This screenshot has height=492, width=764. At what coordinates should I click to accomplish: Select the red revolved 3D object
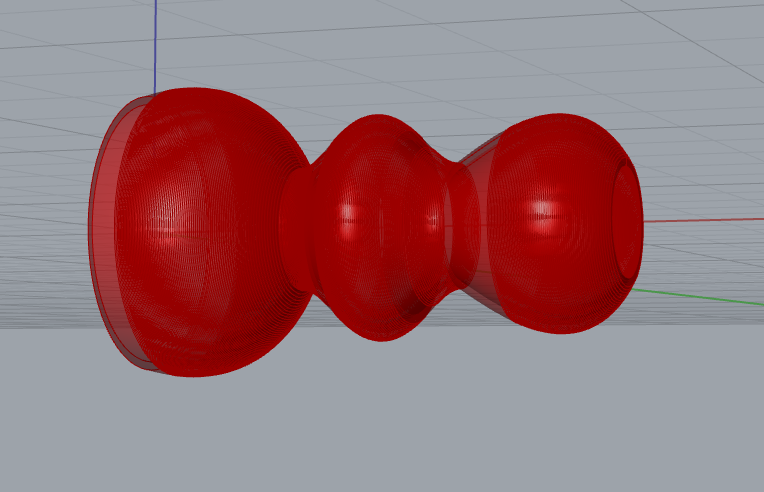coord(365,231)
